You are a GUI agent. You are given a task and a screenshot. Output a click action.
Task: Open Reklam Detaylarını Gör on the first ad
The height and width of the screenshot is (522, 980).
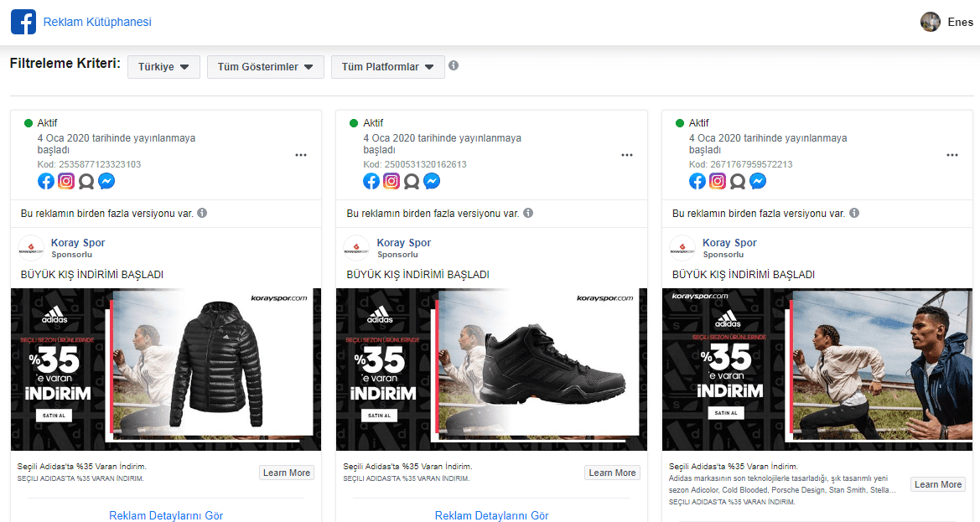pyautogui.click(x=165, y=515)
